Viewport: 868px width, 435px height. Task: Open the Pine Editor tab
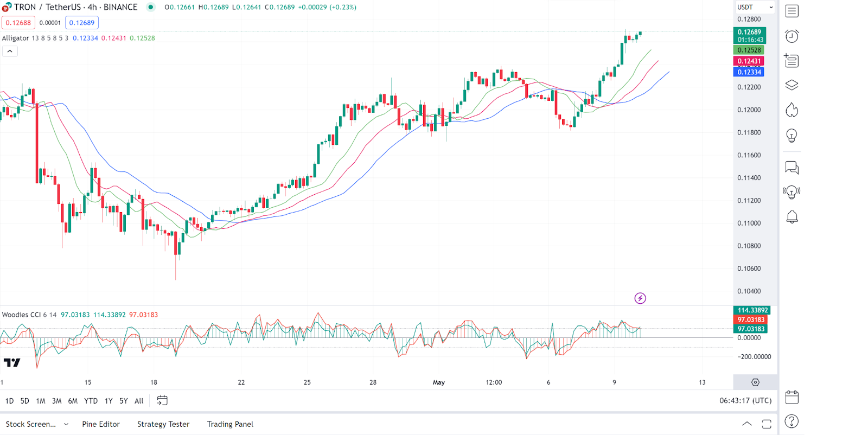pyautogui.click(x=101, y=424)
